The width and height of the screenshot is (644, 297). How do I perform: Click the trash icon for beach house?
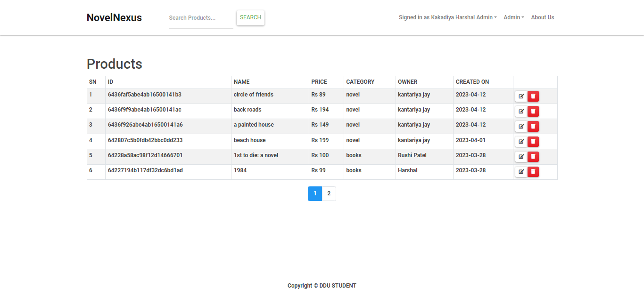[x=533, y=141]
